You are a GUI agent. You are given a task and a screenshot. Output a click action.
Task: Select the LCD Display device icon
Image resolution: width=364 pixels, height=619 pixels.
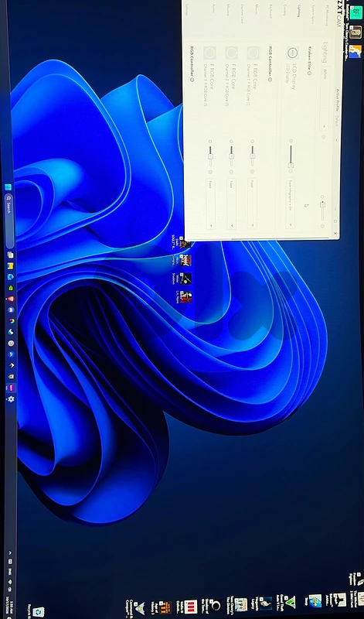[x=292, y=53]
